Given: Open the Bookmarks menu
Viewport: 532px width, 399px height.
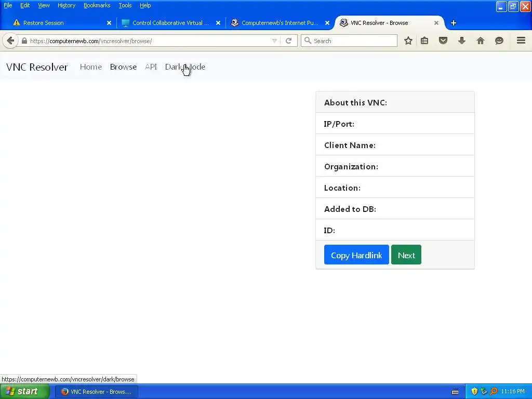Looking at the screenshot, I should [97, 5].
